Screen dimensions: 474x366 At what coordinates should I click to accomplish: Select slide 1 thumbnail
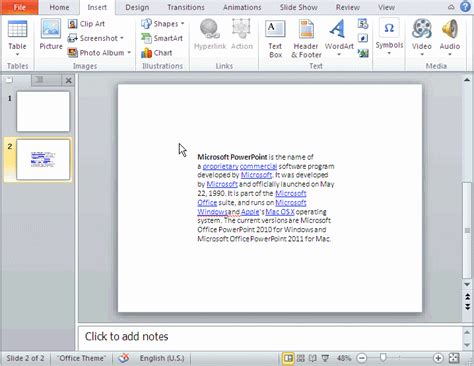coord(43,111)
